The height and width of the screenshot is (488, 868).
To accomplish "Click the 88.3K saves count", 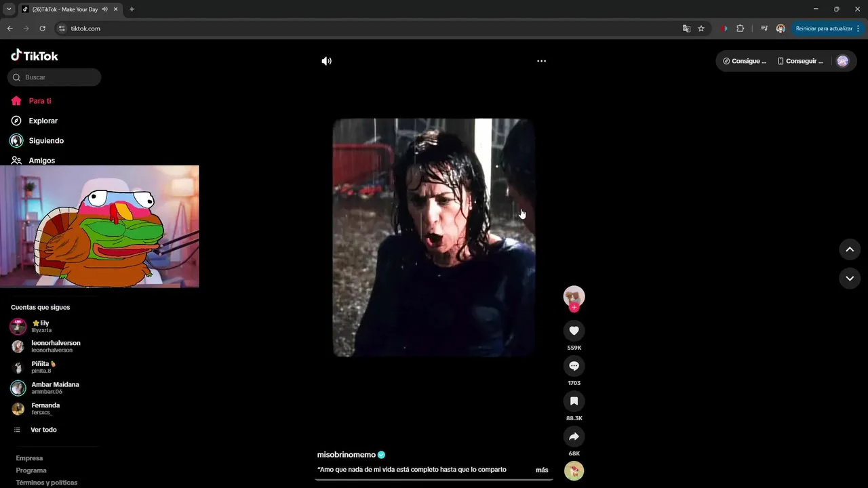I will 574,418.
